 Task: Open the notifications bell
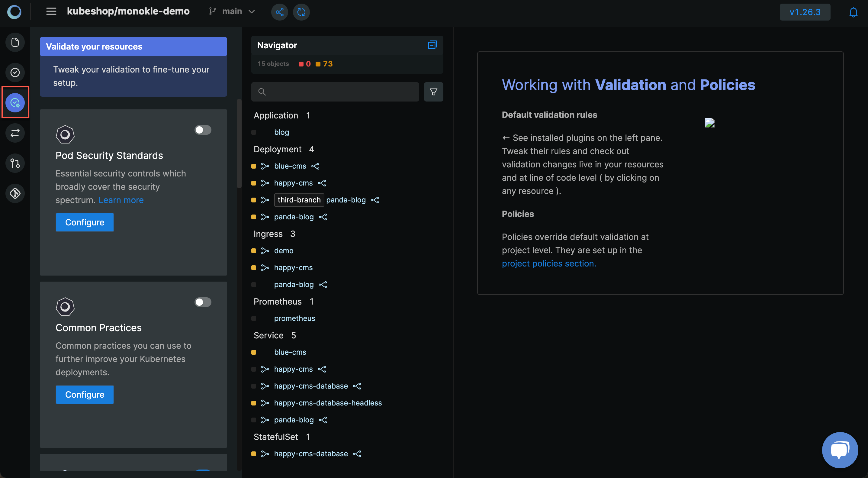pyautogui.click(x=853, y=12)
